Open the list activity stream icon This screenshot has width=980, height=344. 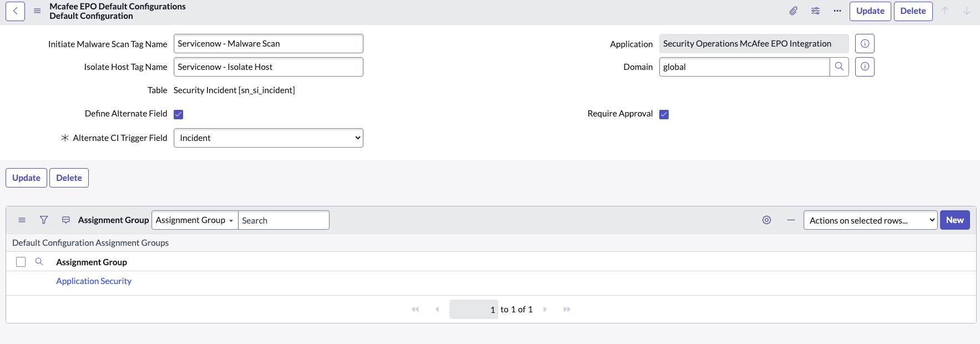pos(66,220)
